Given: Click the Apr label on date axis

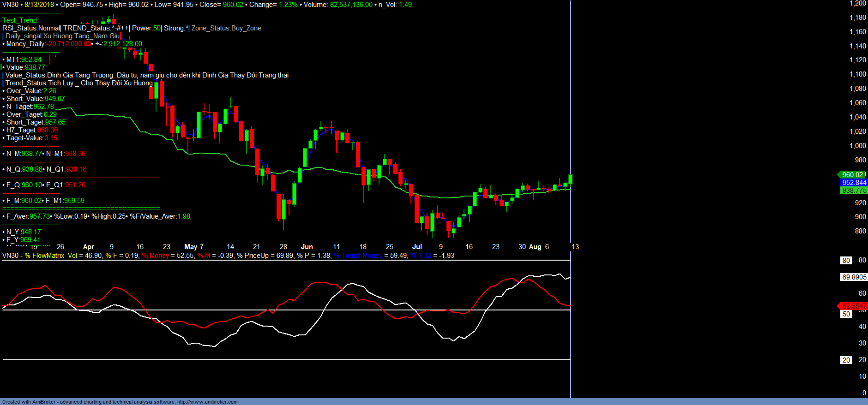Looking at the screenshot, I should 88,247.
